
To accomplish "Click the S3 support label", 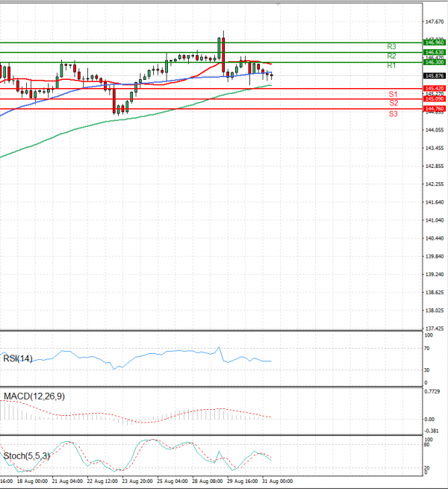I will click(x=393, y=113).
